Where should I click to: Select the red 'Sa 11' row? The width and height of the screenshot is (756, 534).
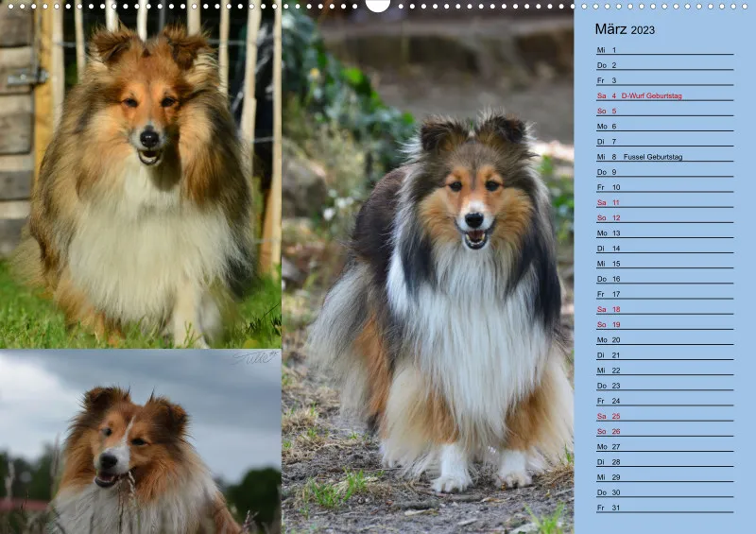(664, 202)
